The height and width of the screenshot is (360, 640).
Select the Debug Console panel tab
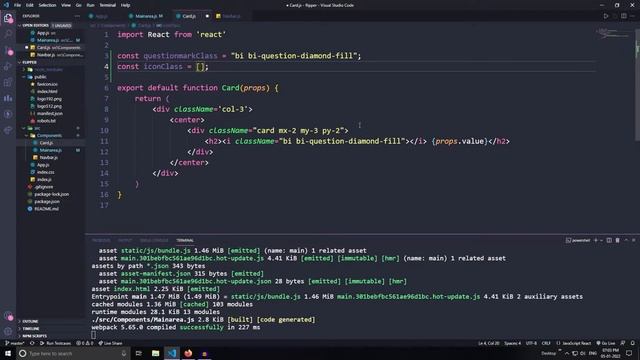coord(154,240)
